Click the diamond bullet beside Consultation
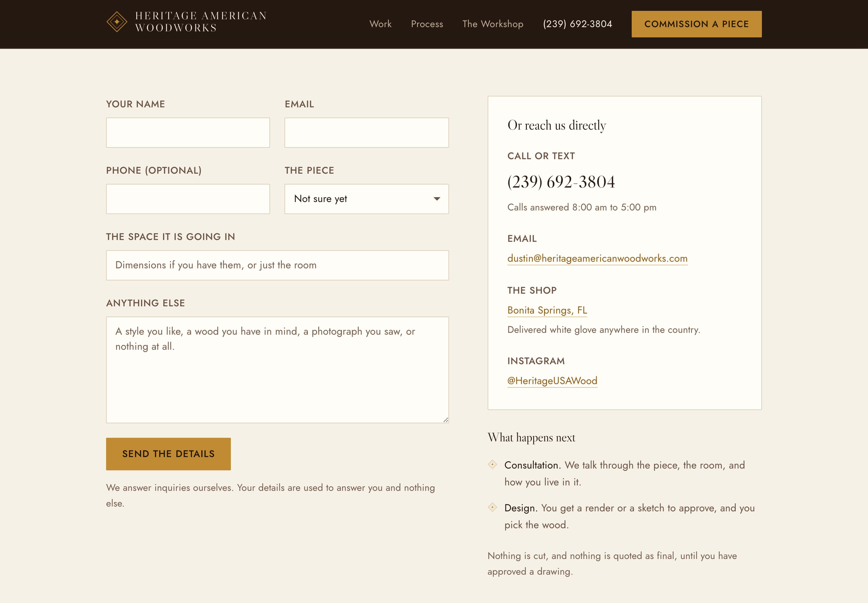Image resolution: width=868 pixels, height=603 pixels. click(x=492, y=464)
